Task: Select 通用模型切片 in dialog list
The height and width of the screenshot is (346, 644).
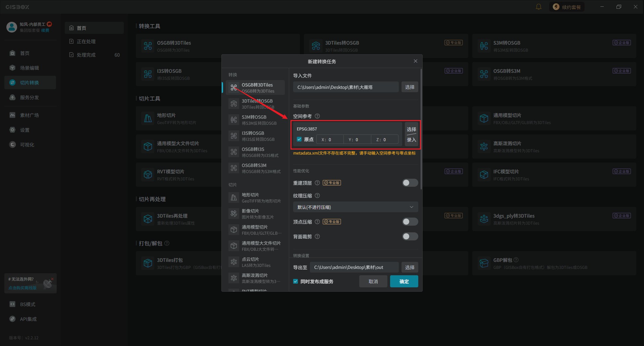Action: 255,230
